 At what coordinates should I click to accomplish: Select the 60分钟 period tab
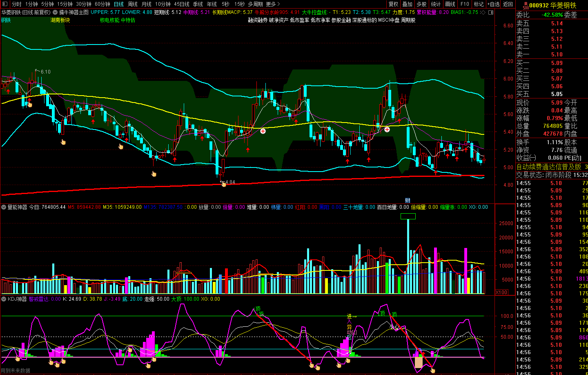click(x=102, y=4)
